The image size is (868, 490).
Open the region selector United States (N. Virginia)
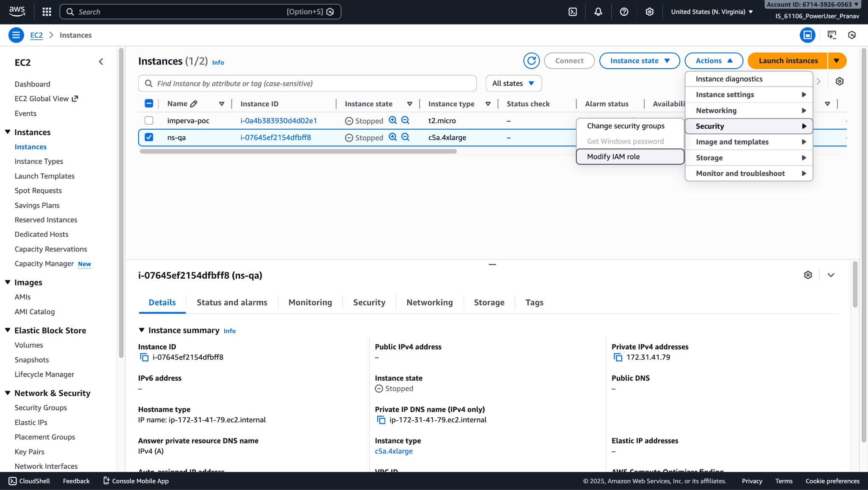click(x=712, y=12)
